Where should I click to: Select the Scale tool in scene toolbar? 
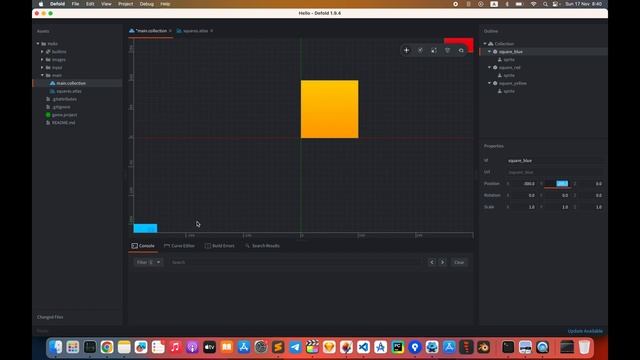click(434, 50)
